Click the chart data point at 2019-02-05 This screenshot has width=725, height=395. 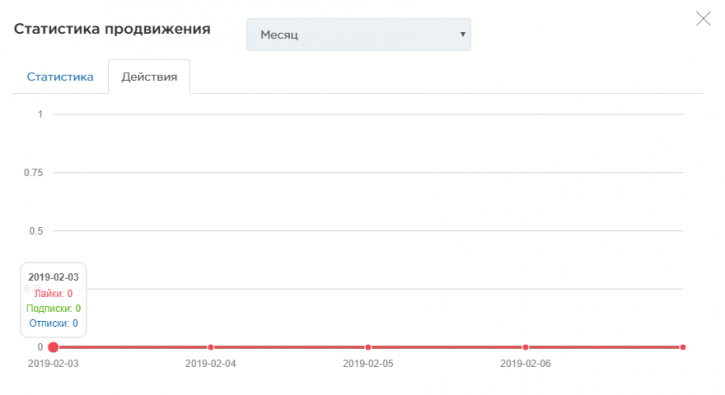368,347
